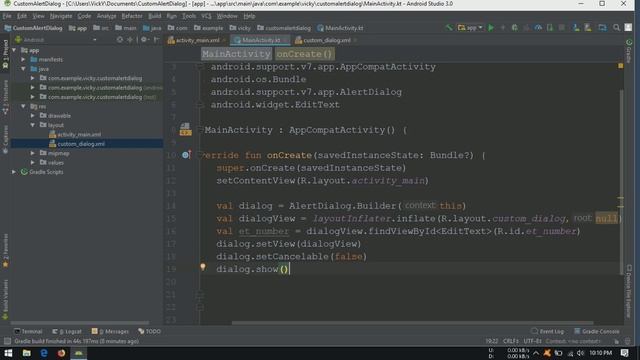Collapse the layout folder

coord(33,125)
